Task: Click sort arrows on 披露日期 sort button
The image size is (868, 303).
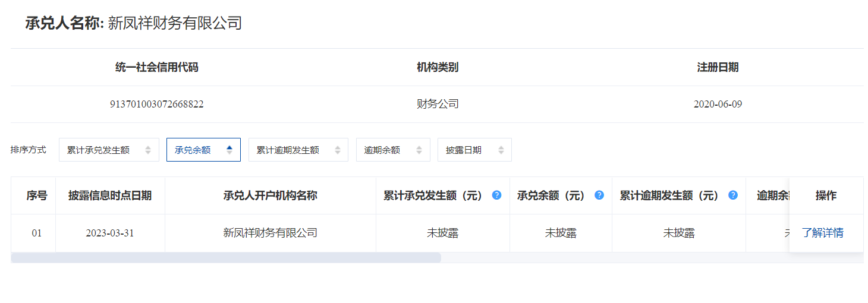Action: click(501, 150)
